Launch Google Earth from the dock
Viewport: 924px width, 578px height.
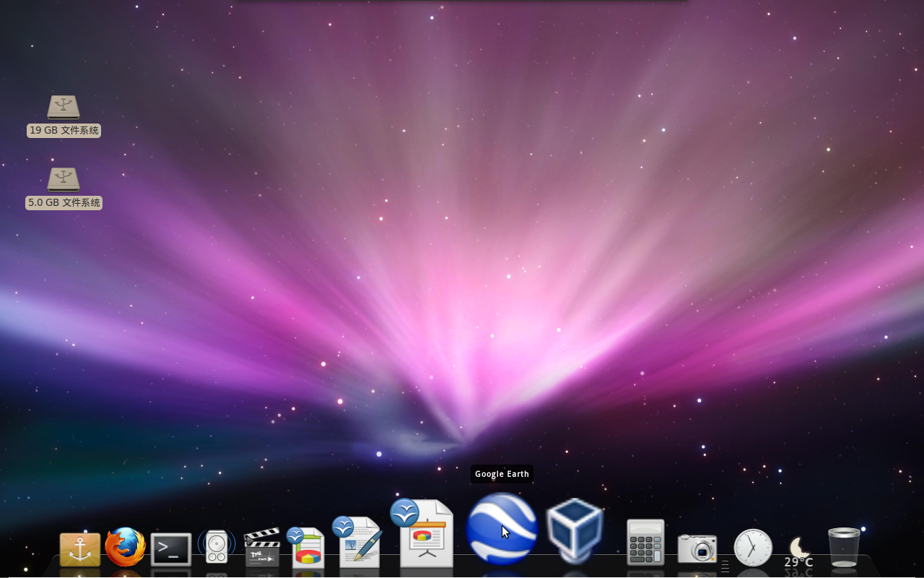(502, 529)
